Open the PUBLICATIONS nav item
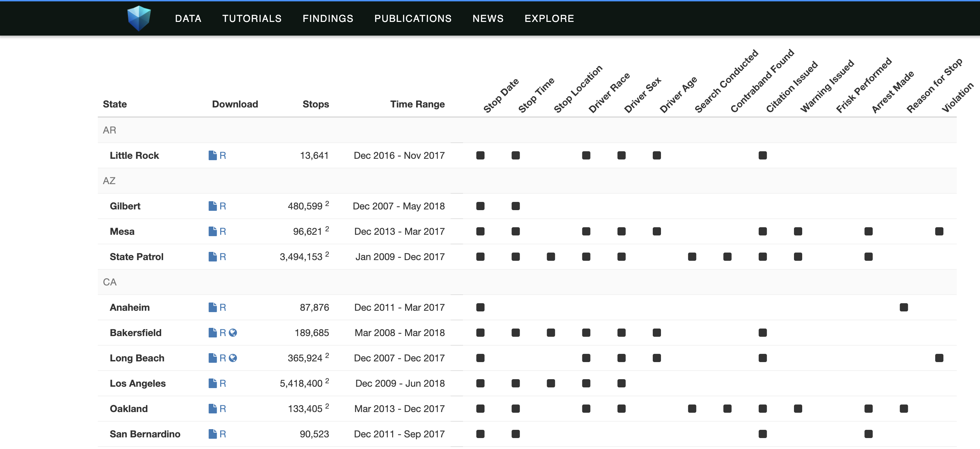This screenshot has height=449, width=980. coord(413,18)
